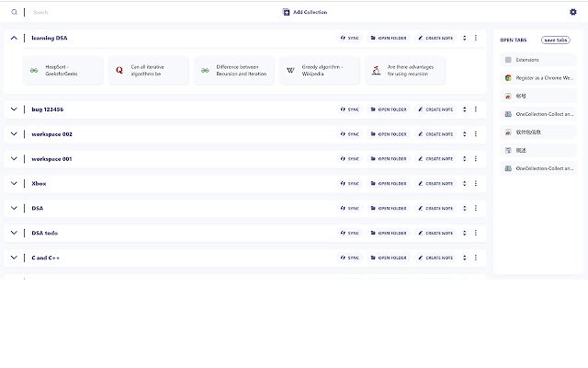Click the search magnifier icon
This screenshot has height=368, width=588.
pyautogui.click(x=15, y=12)
